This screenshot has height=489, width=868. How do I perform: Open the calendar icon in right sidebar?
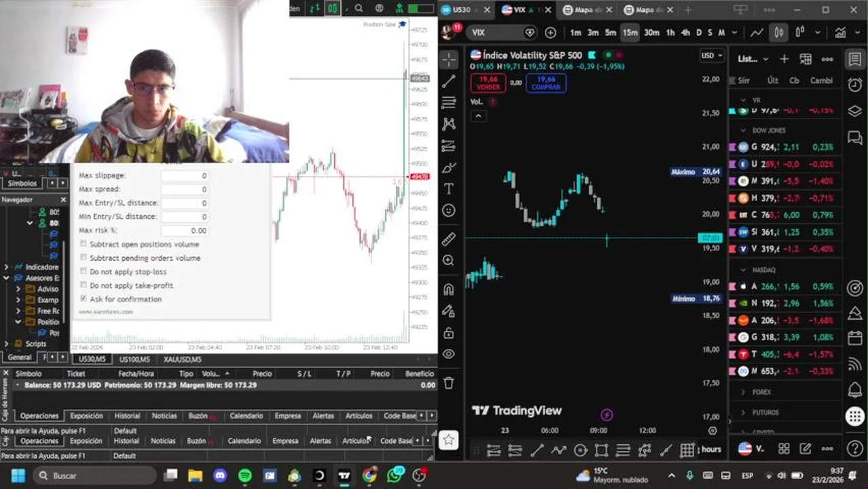click(855, 338)
